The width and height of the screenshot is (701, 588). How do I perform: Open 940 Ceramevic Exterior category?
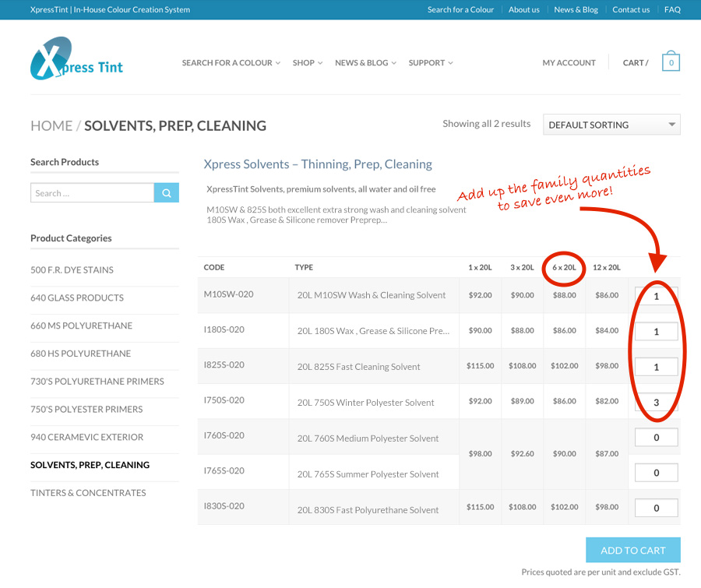pos(86,437)
